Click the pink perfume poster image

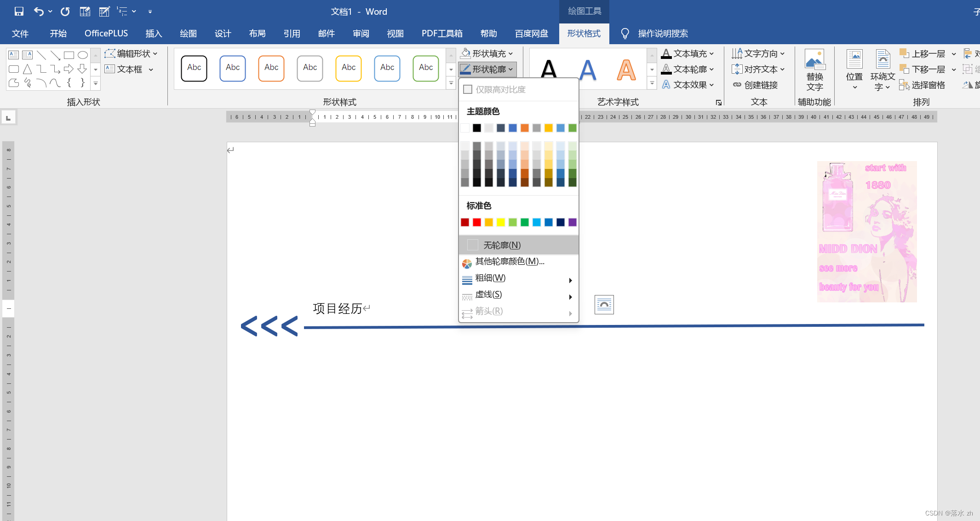pyautogui.click(x=866, y=232)
